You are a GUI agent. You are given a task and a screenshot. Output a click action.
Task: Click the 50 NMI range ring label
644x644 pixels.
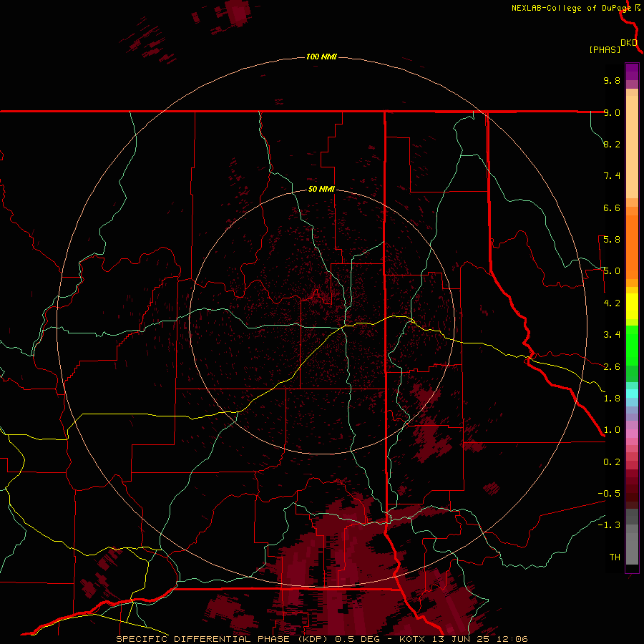(321, 190)
